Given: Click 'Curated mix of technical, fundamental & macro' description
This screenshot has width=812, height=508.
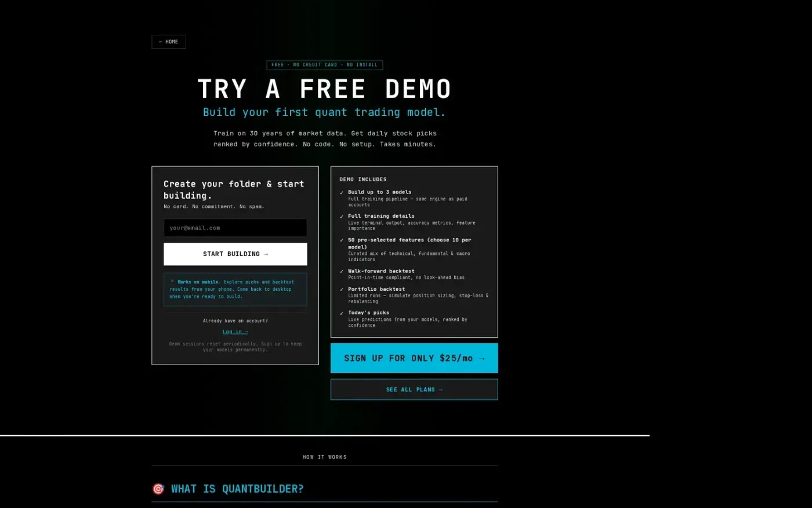Looking at the screenshot, I should [409, 257].
